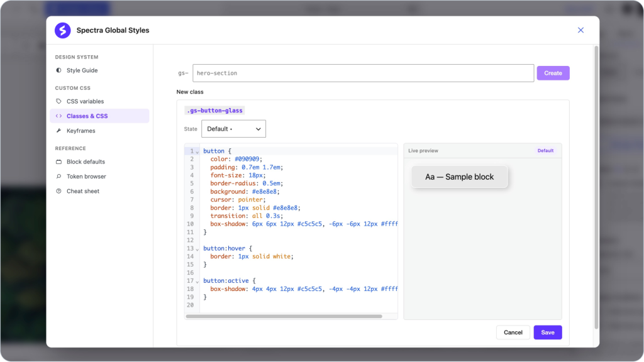
Task: Close the Spectra Global Styles dialog
Action: pos(580,30)
